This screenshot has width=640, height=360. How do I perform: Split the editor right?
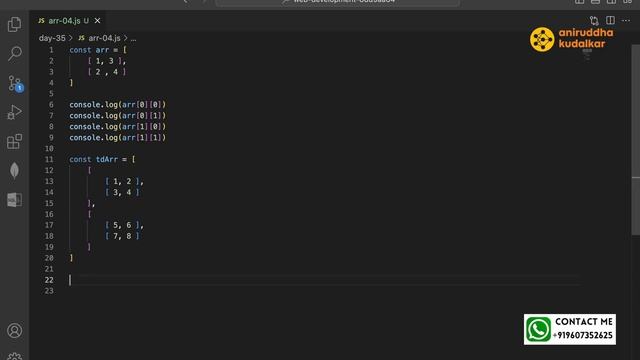pos(610,20)
